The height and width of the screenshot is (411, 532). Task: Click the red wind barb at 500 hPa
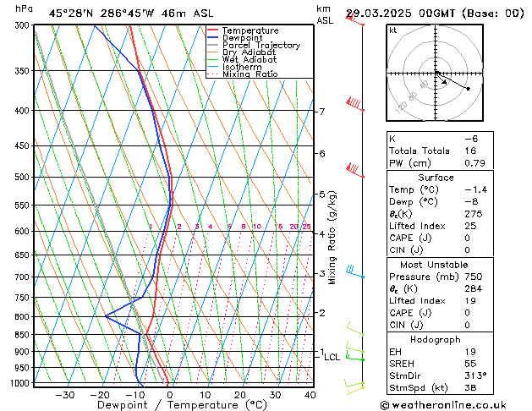click(x=355, y=170)
